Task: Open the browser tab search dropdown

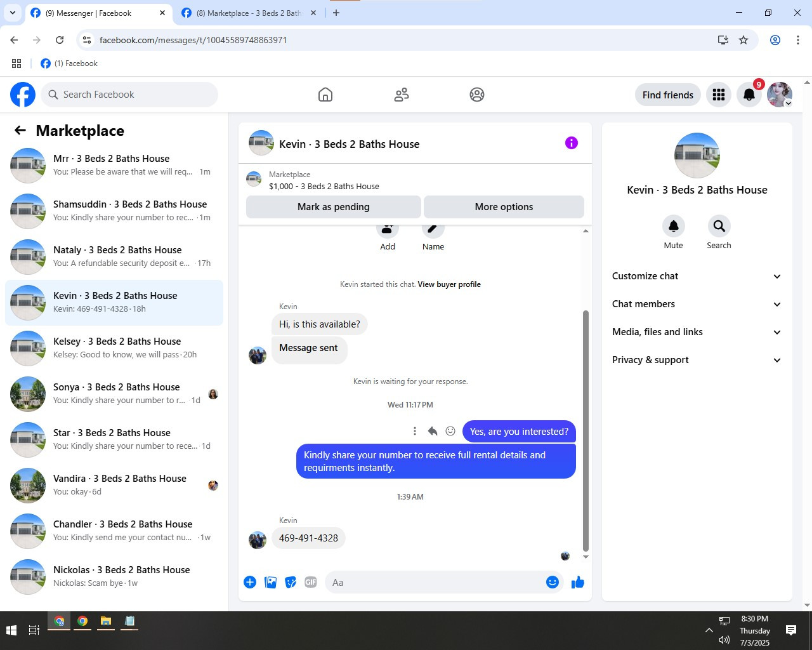Action: (x=12, y=13)
